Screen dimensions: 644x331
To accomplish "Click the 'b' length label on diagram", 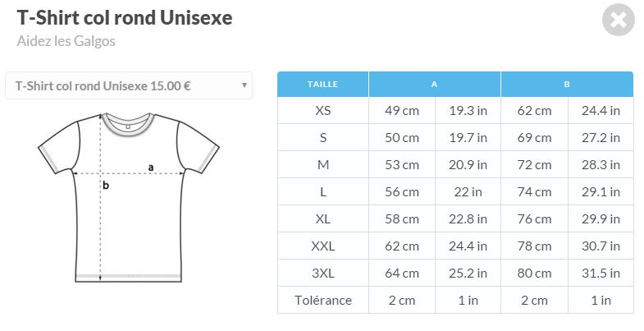I will (106, 186).
